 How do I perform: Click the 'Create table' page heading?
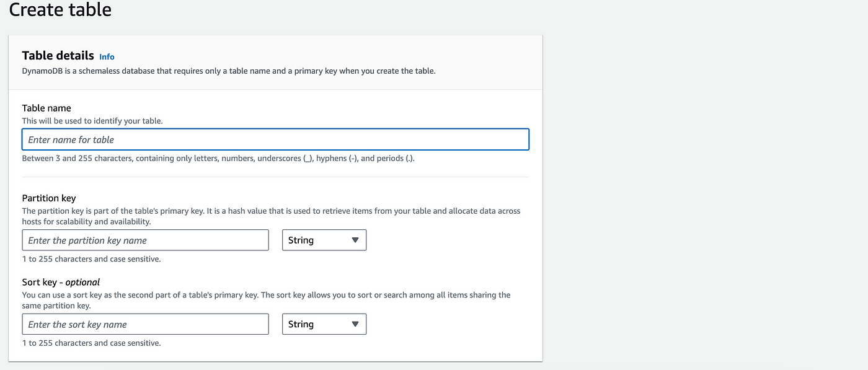[x=60, y=10]
